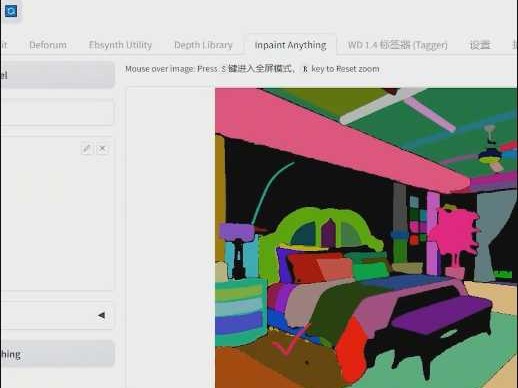Click the button ending in 'hing' at the bottom left
Screen dimensions: 518x388
pos(57,354)
